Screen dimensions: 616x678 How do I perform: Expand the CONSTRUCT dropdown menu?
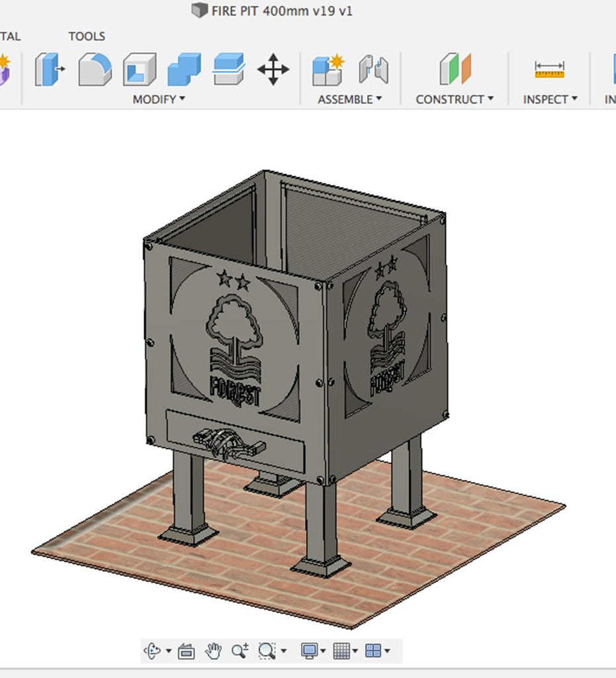pos(455,99)
